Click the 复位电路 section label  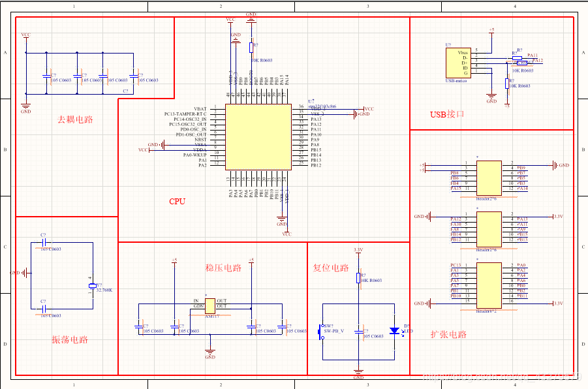click(331, 268)
